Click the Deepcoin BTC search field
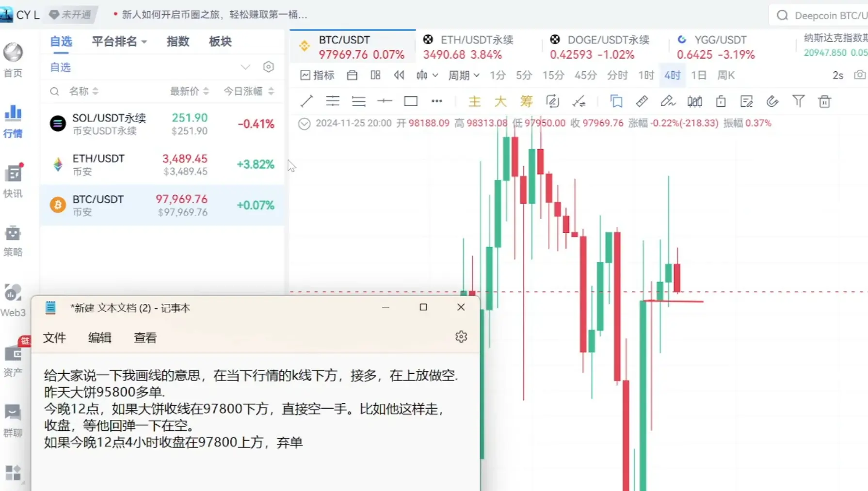Viewport: 868px width, 491px height. click(x=820, y=16)
